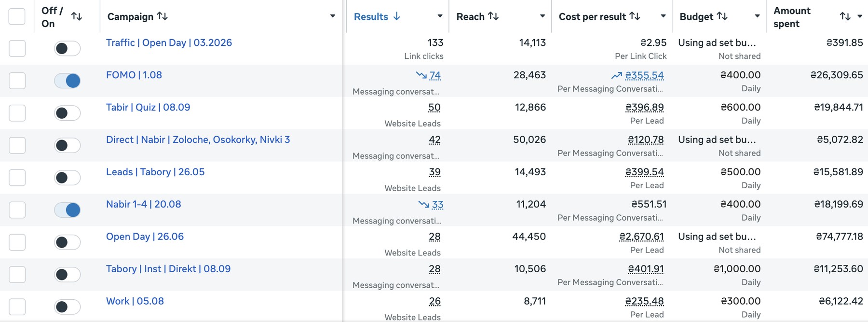
Task: Open Tabory | Inst | Direkt | 08.09 campaign
Action: pos(168,269)
